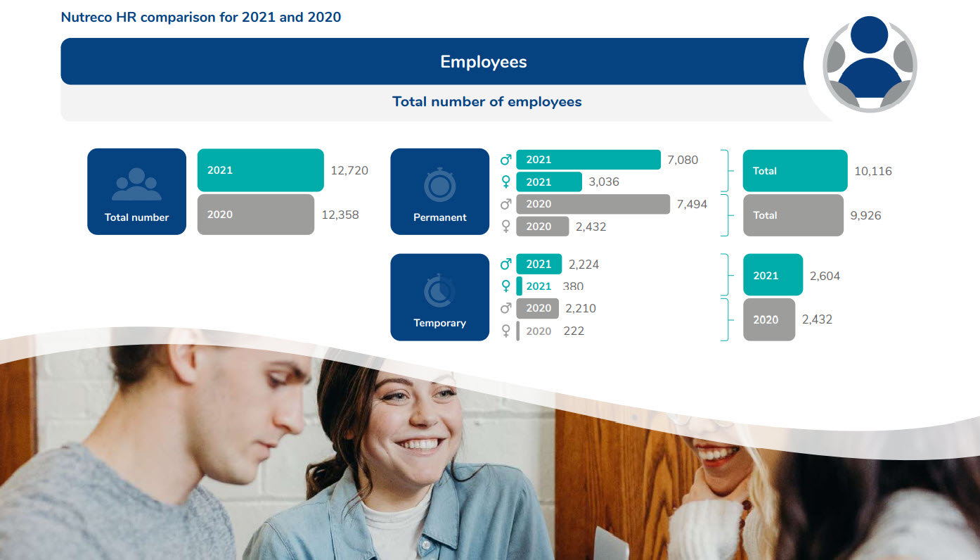980x560 pixels.
Task: Click the partial clock icon in Temporary tile
Action: [439, 290]
